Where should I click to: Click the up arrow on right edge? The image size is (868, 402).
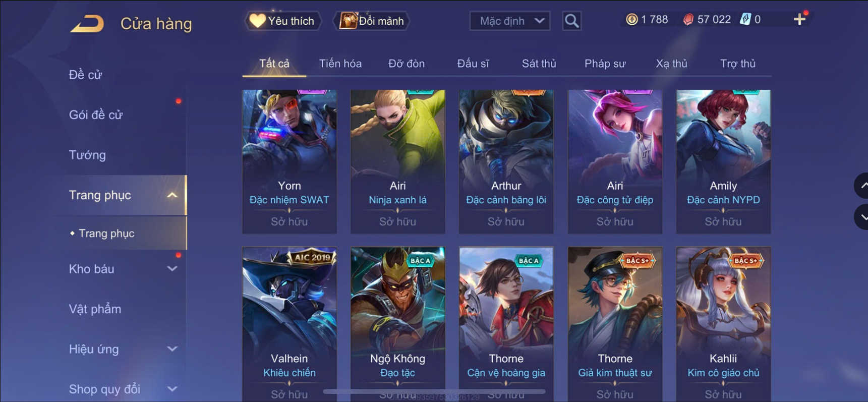pos(861,186)
